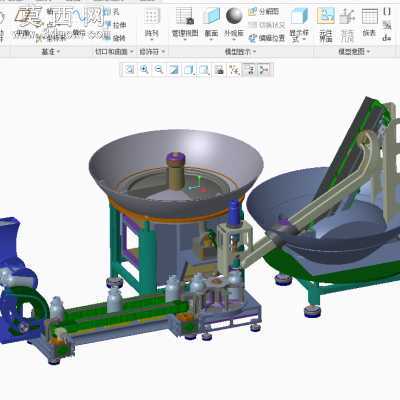Viewport: 400px width, 400px height.
Task: Click the Refit view icon
Action: (x=129, y=70)
